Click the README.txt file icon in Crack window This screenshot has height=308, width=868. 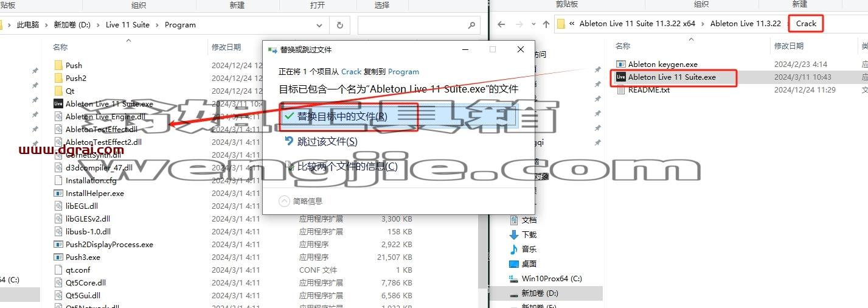[x=621, y=89]
